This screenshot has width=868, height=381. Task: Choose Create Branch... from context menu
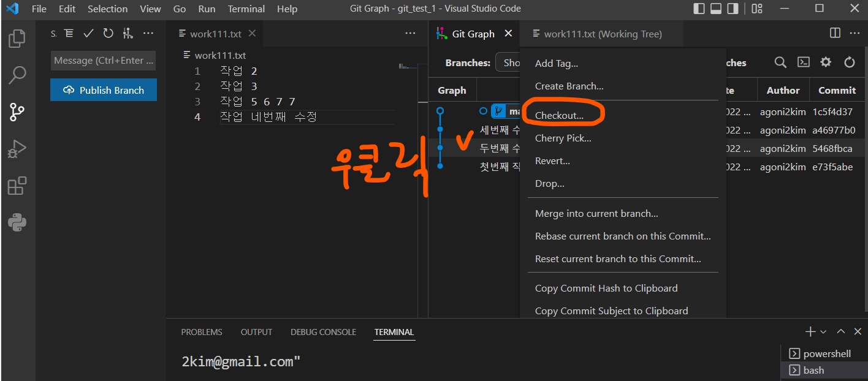[623, 86]
